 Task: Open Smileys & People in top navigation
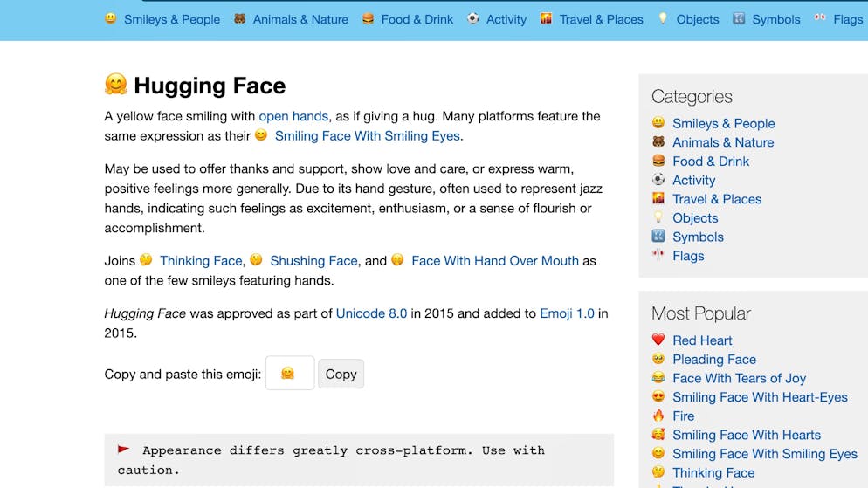[172, 19]
